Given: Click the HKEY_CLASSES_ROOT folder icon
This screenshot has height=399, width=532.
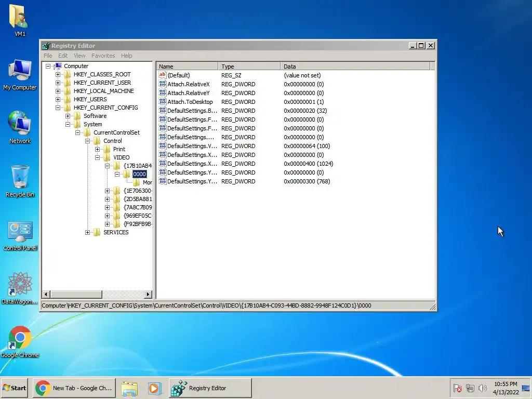Looking at the screenshot, I should 68,74.
